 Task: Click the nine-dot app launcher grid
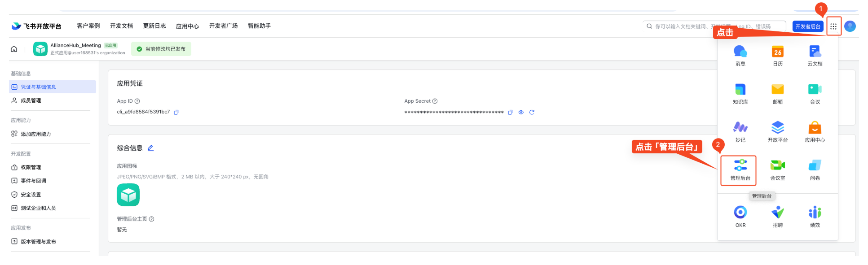click(833, 26)
